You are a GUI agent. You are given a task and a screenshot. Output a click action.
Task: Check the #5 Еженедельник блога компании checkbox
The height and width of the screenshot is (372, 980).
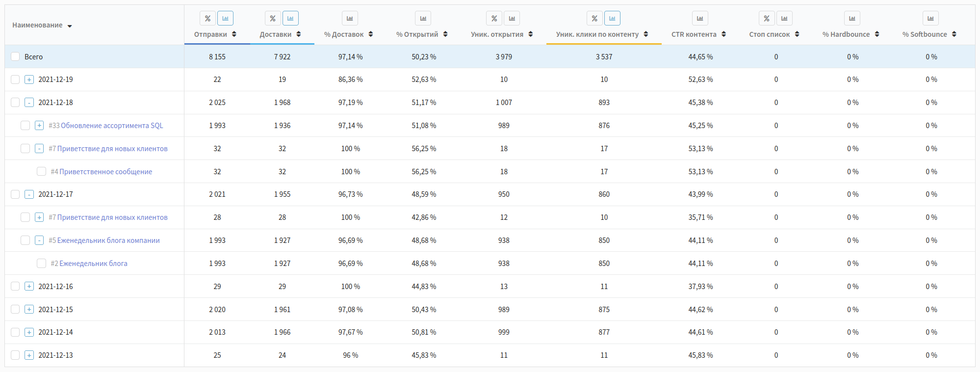tap(25, 240)
